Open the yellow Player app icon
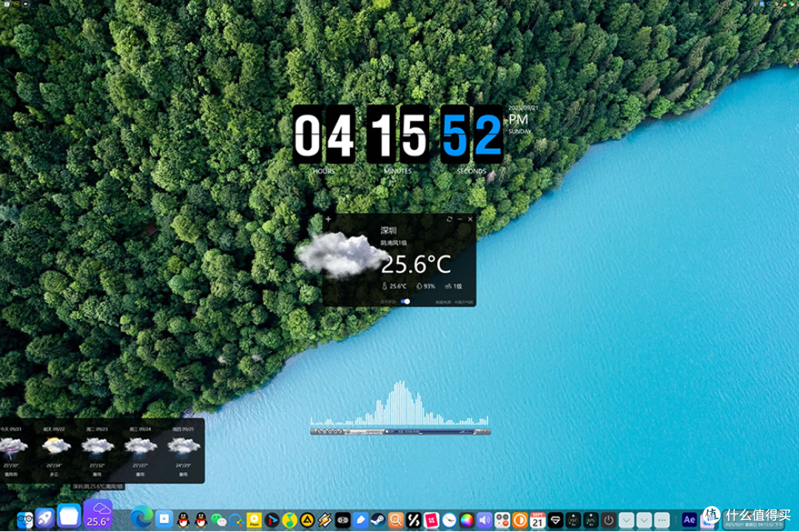Image resolution: width=799 pixels, height=532 pixels. (x=254, y=519)
